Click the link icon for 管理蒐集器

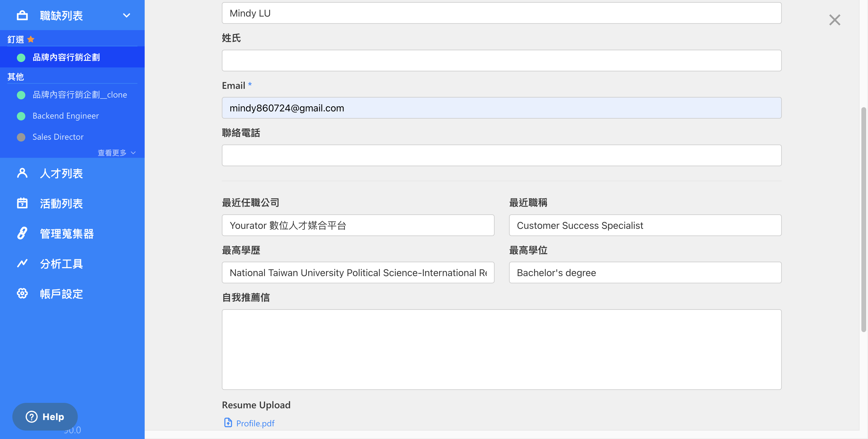(x=22, y=233)
